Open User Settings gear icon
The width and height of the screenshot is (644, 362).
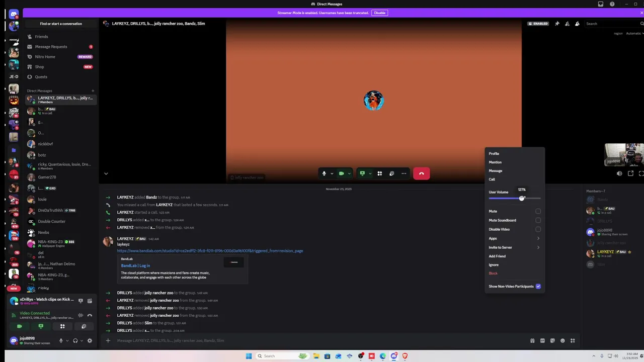(x=90, y=340)
